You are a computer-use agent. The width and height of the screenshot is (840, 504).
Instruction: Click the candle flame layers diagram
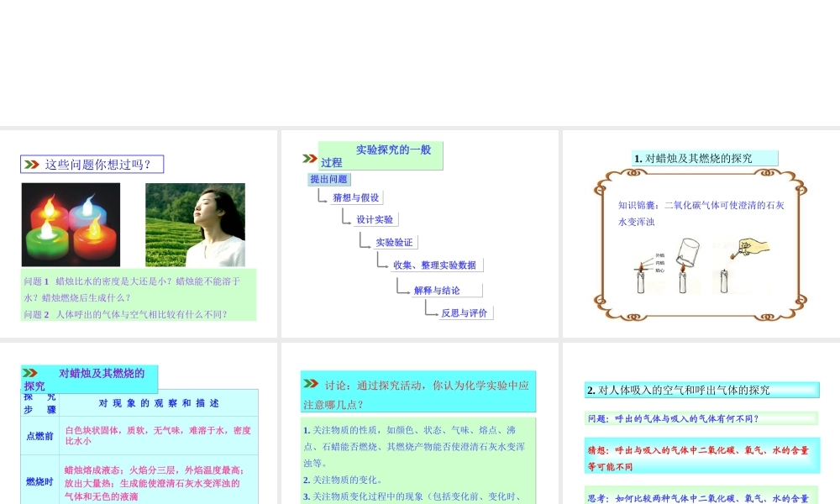pos(648,272)
